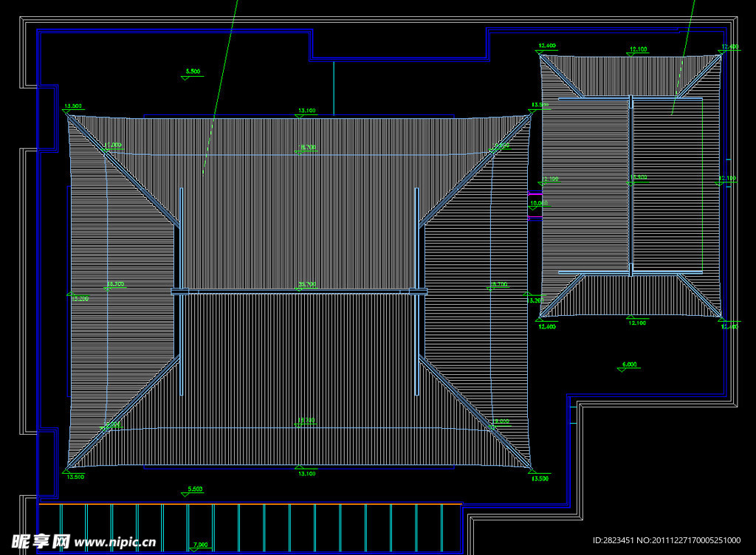Select the 7.000 elevation marker at bottom
Screen dimensions: 756x555
coord(200,545)
